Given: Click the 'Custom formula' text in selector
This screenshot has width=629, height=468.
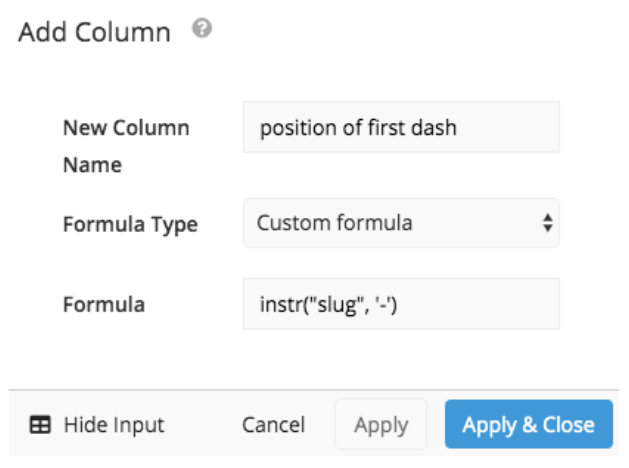Looking at the screenshot, I should click(x=335, y=223).
